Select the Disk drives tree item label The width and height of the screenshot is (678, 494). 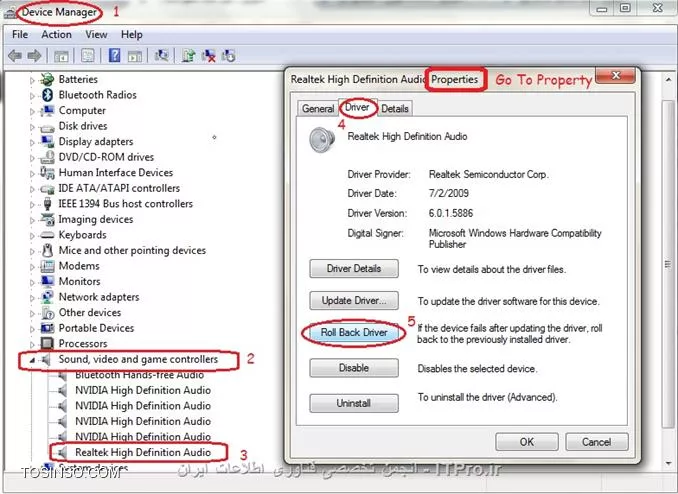point(83,126)
